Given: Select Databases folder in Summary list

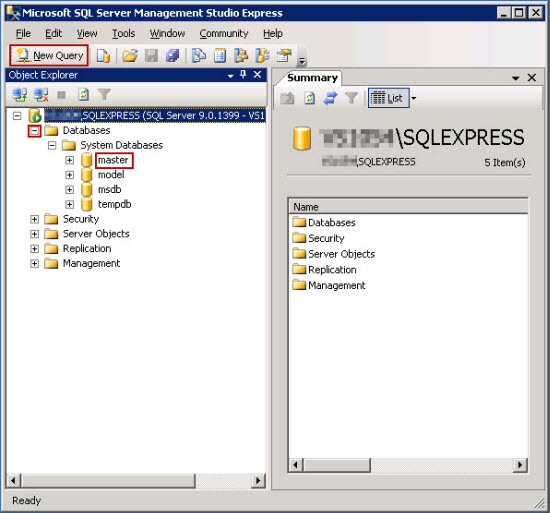Looking at the screenshot, I should click(324, 222).
